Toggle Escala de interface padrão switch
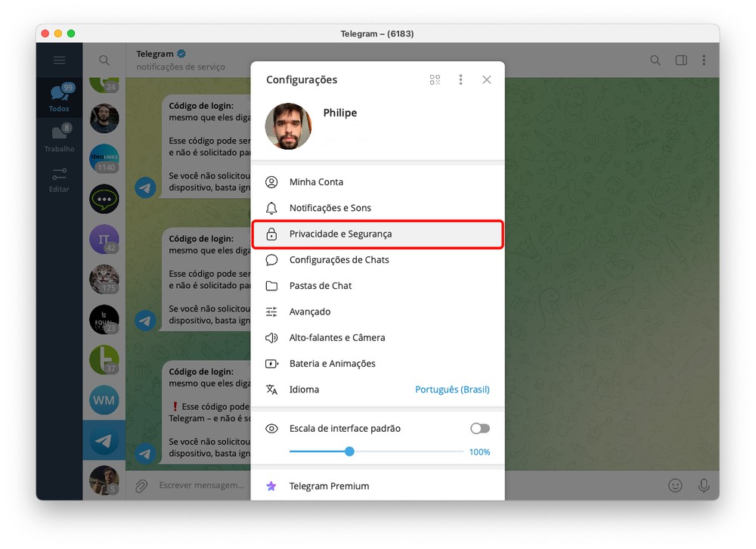This screenshot has width=756, height=549. tap(479, 429)
